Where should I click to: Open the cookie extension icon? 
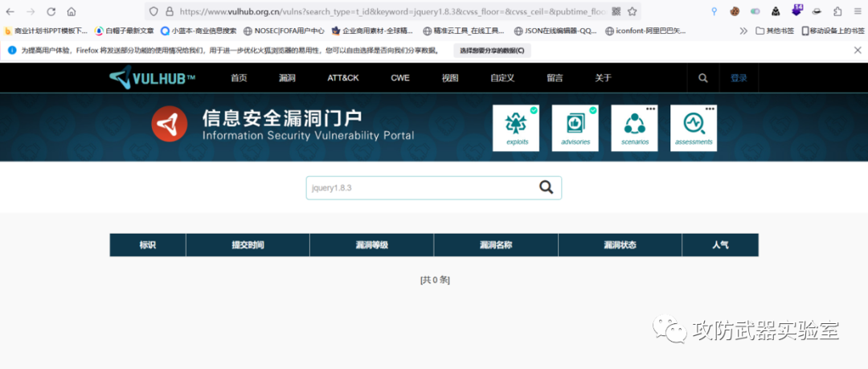[735, 11]
